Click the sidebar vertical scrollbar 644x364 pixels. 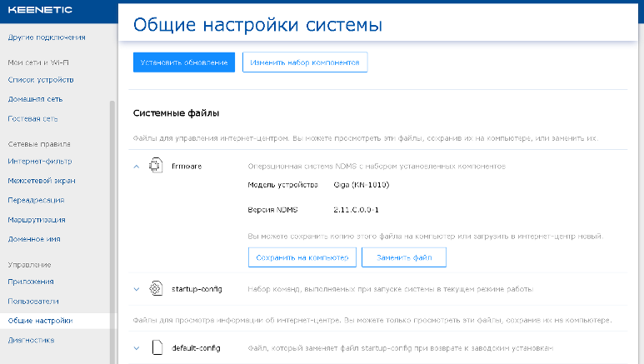click(112, 232)
